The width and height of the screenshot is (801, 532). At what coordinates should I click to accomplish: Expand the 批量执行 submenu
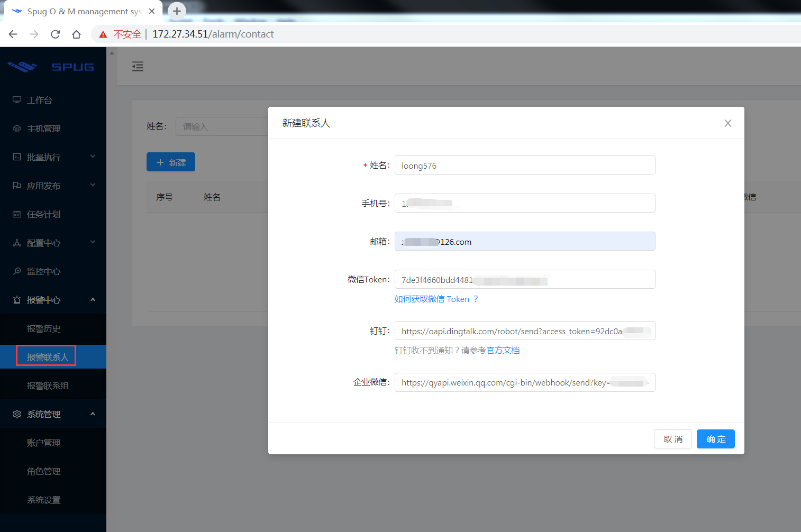53,157
